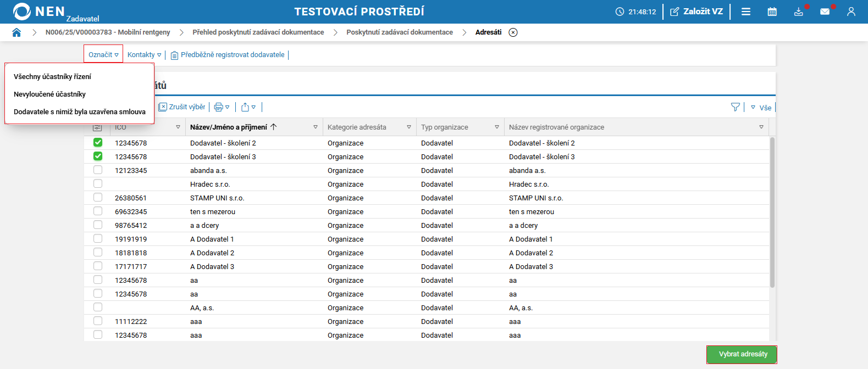This screenshot has width=868, height=369.
Task: Click IČO cell 98765412
Action: coord(131,225)
